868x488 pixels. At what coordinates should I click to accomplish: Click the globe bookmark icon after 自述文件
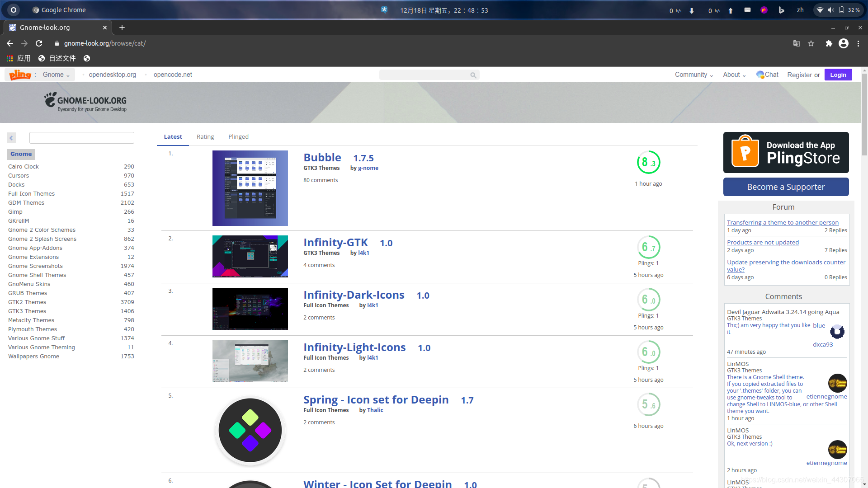87,58
